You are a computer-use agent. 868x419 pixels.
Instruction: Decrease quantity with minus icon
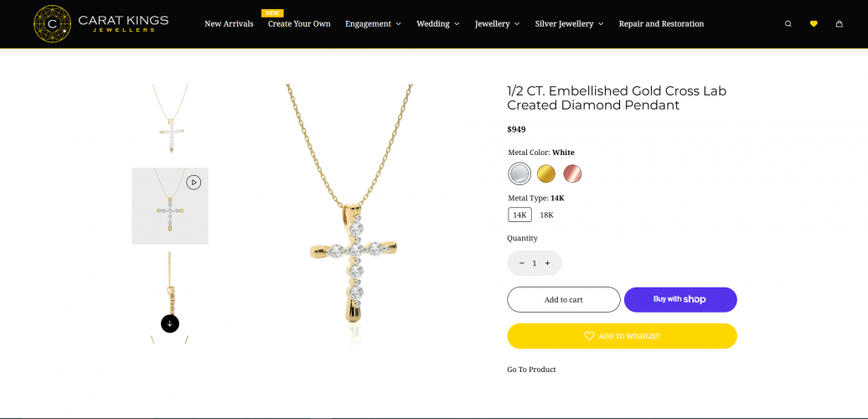pos(522,263)
